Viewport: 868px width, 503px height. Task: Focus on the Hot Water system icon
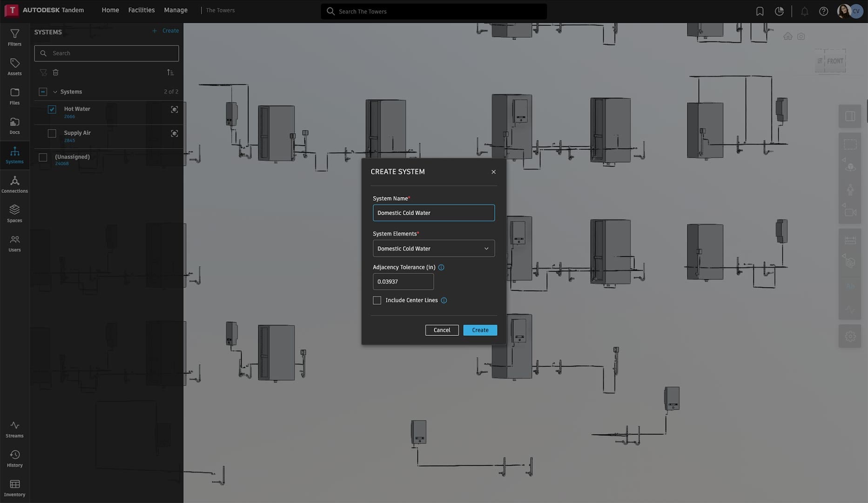(175, 109)
